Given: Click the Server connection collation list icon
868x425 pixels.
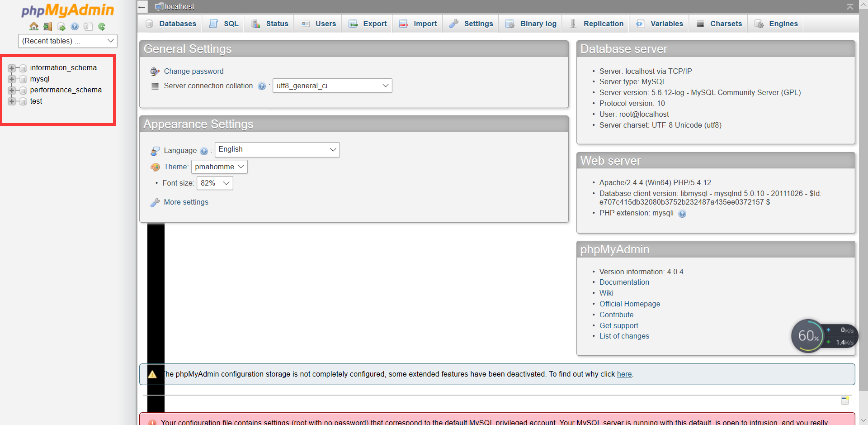Looking at the screenshot, I should [x=155, y=86].
